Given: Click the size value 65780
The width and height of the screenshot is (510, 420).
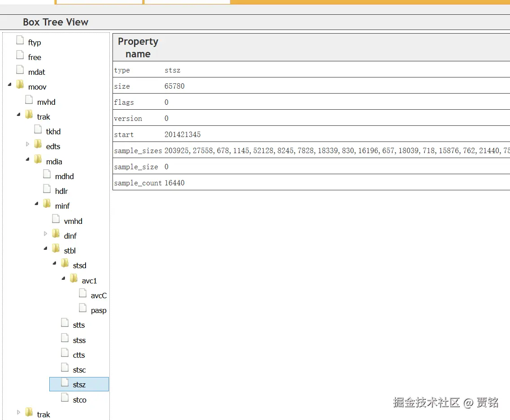Looking at the screenshot, I should tap(174, 86).
